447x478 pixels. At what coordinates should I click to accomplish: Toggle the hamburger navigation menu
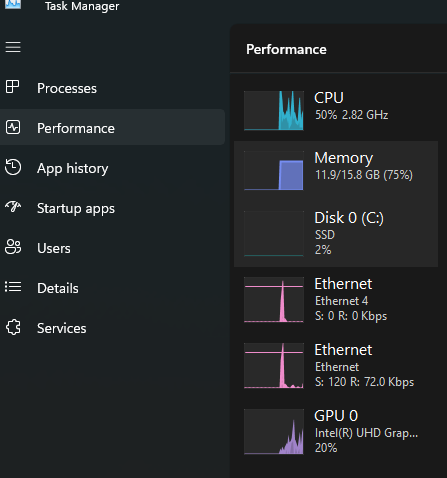coord(13,47)
